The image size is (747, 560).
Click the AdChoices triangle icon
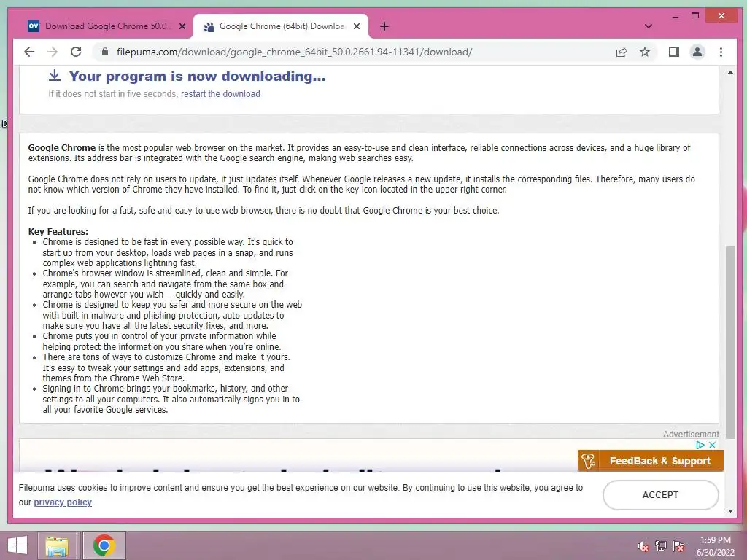pyautogui.click(x=700, y=445)
